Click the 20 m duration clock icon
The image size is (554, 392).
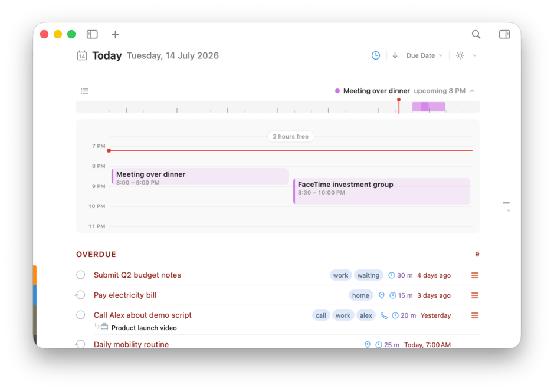point(395,315)
